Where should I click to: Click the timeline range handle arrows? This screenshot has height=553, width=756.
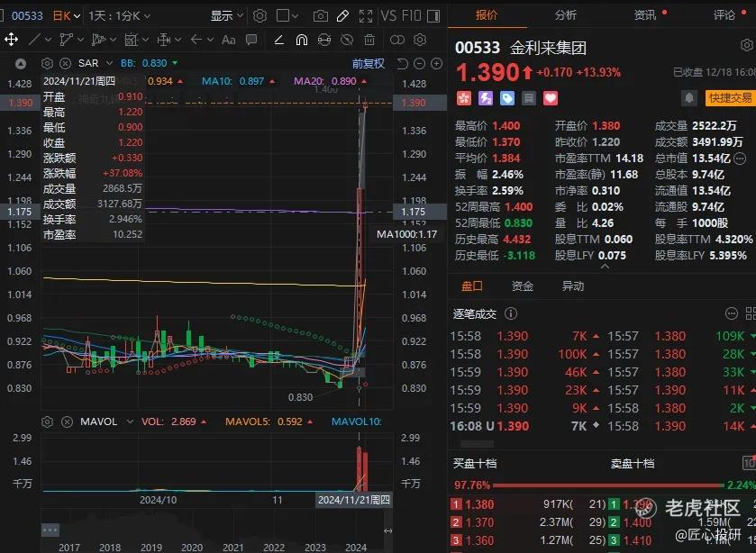tap(387, 530)
